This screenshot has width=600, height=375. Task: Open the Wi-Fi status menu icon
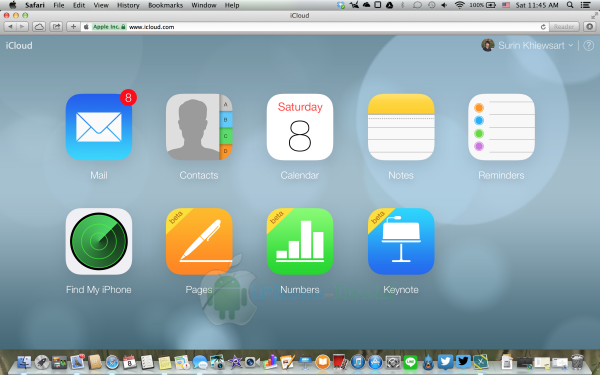[x=459, y=5]
